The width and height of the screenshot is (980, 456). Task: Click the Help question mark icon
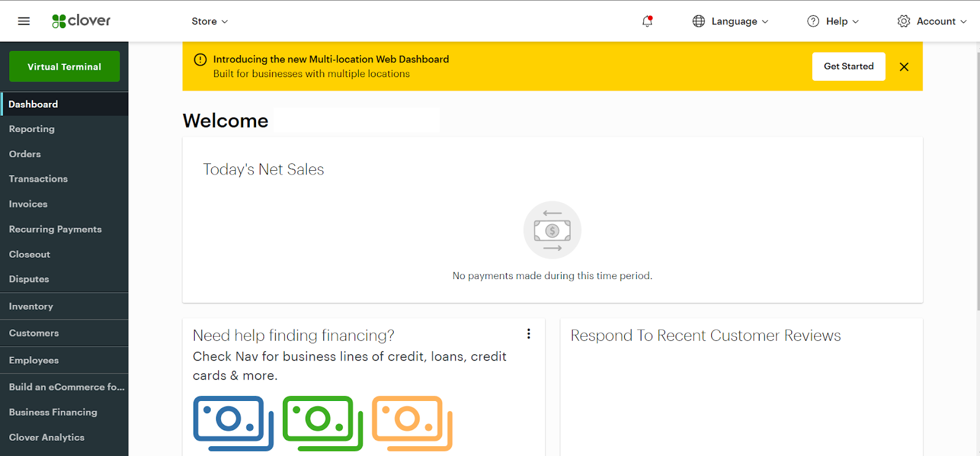tap(813, 21)
